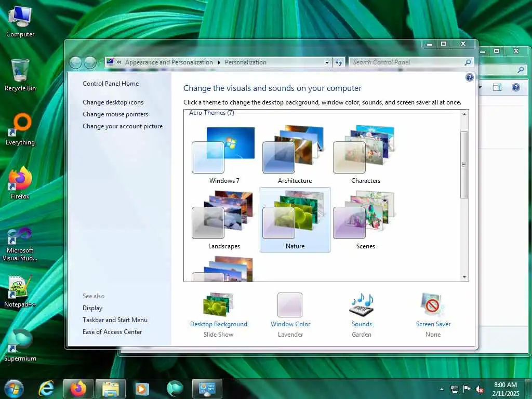Click search icon in background window
The width and height of the screenshot is (532, 399).
(521, 70)
